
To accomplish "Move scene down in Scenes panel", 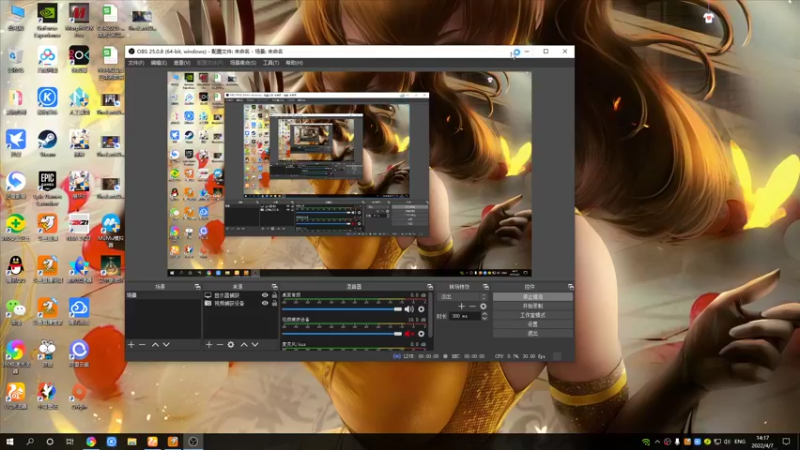I will pos(166,345).
